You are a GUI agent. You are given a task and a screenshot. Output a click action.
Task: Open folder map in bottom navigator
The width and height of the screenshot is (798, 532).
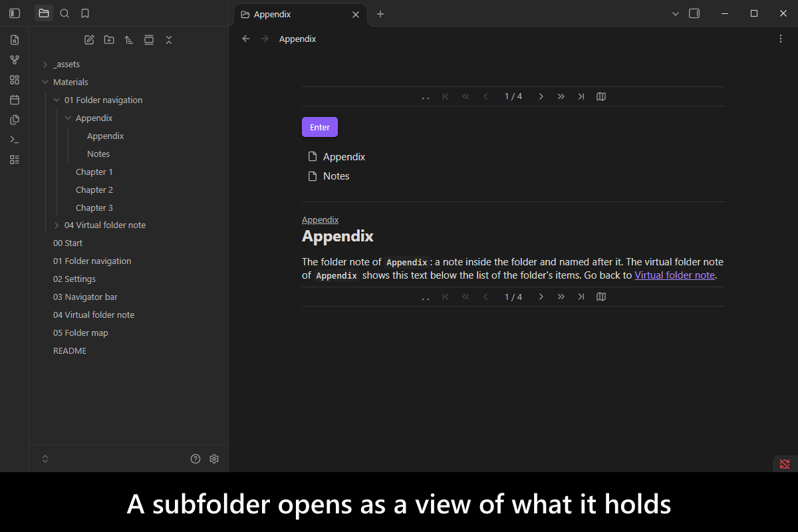tap(601, 297)
